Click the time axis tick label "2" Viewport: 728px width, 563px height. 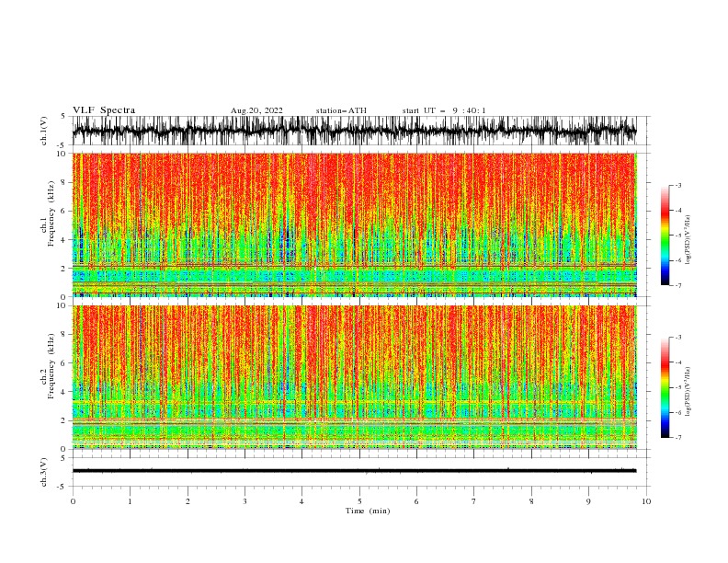coord(188,501)
